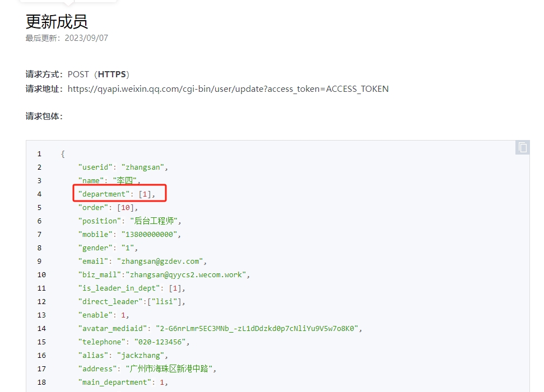Image resolution: width=544 pixels, height=392 pixels.
Task: Click the "department": [1] line
Action: 117,194
